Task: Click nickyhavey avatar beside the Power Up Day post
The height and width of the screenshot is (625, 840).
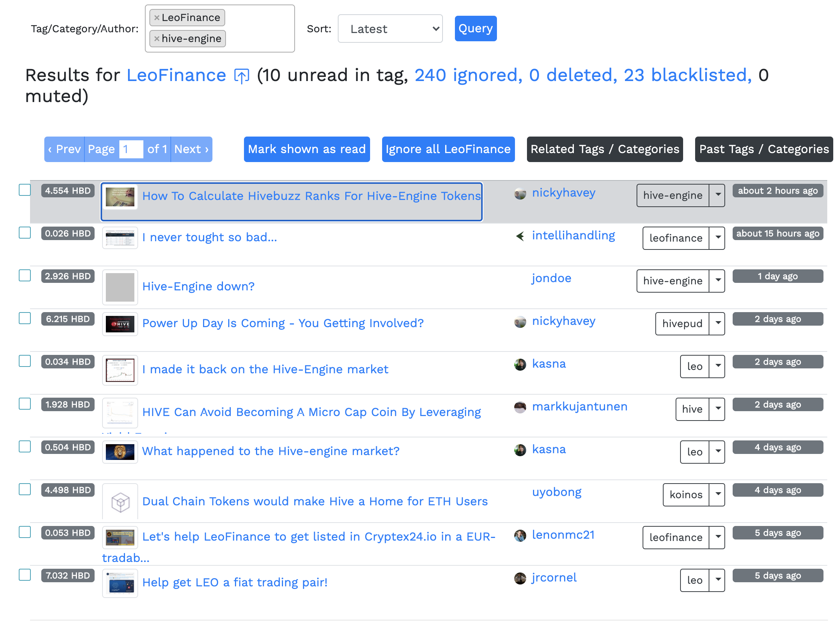Action: tap(520, 322)
